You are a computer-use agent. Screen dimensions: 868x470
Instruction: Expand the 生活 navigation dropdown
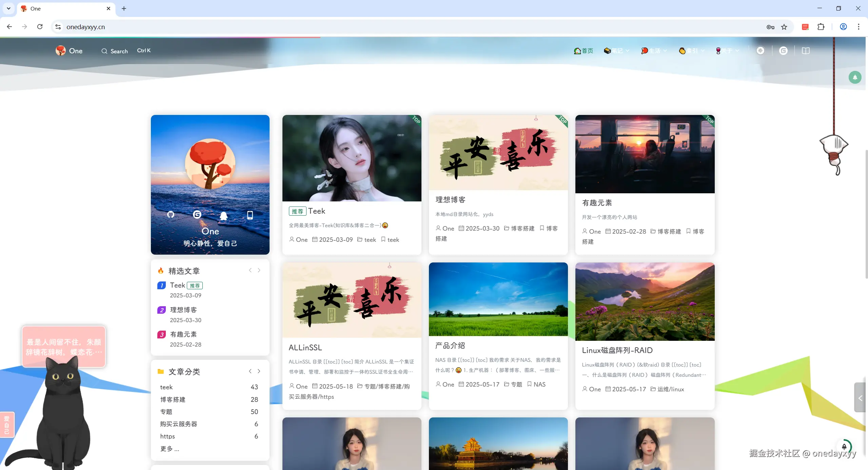pos(654,51)
